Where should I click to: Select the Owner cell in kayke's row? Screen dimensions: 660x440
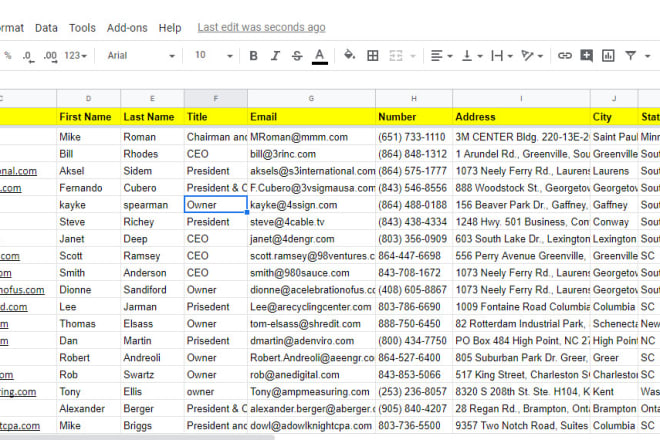[x=216, y=205]
